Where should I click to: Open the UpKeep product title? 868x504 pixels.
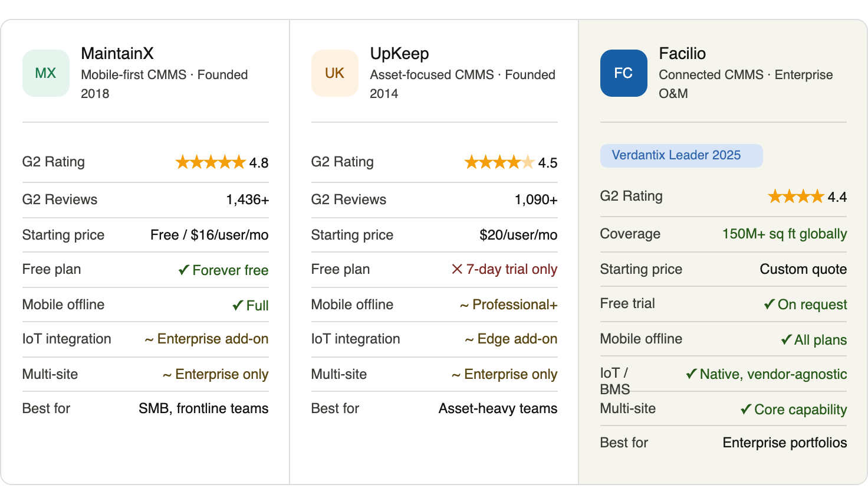pyautogui.click(x=399, y=54)
